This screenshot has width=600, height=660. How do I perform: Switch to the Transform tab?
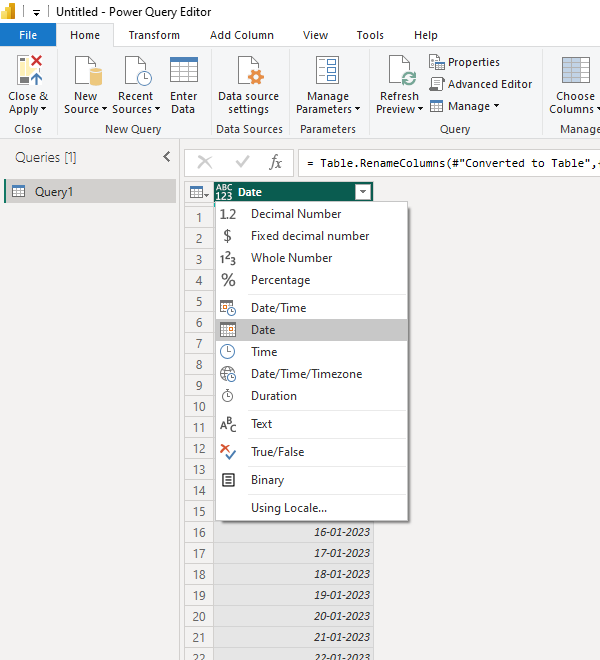point(154,35)
